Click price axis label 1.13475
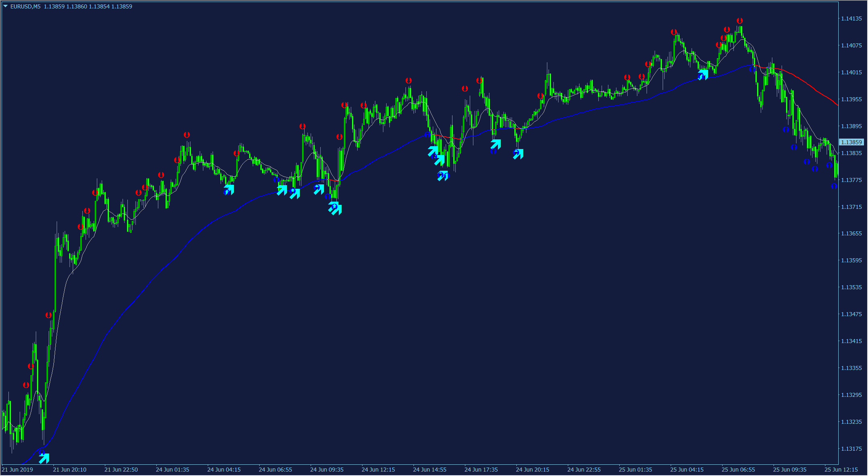868x476 pixels. tap(852, 314)
